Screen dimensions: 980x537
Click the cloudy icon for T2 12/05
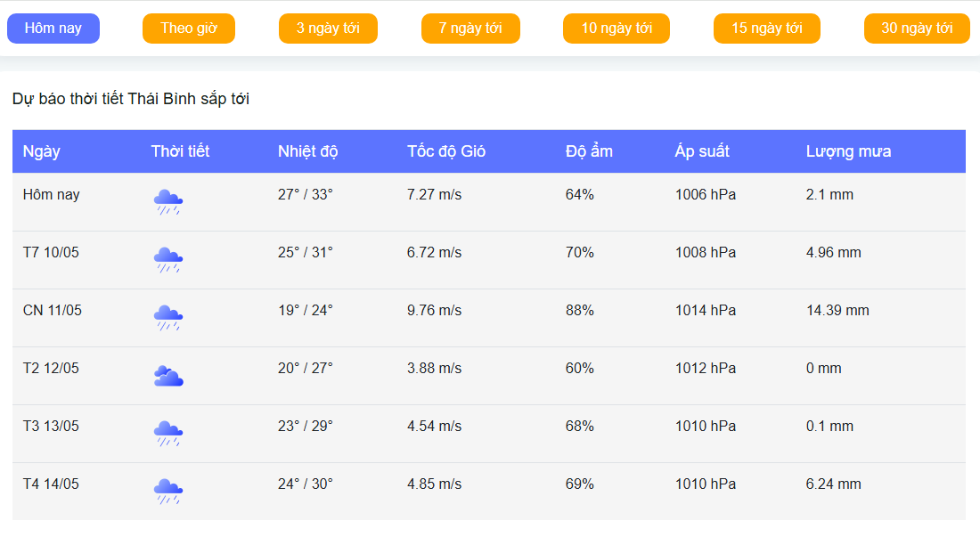pyautogui.click(x=167, y=376)
